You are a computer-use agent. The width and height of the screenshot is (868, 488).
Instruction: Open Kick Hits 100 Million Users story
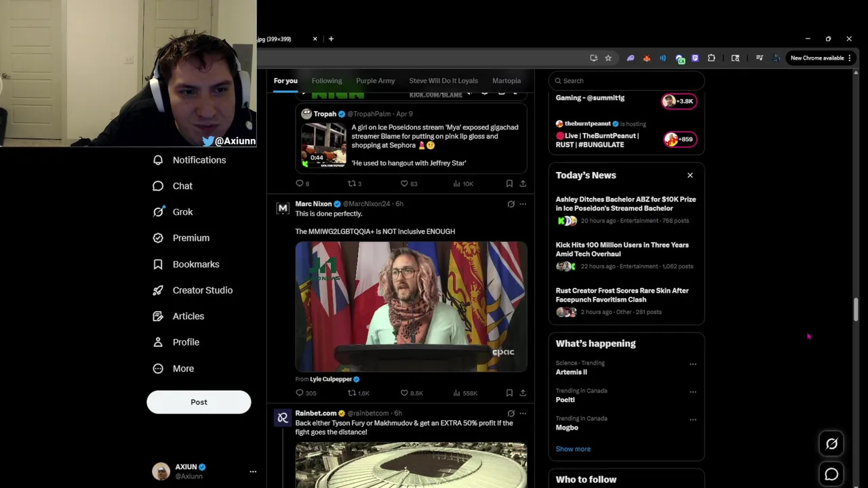[626, 256]
